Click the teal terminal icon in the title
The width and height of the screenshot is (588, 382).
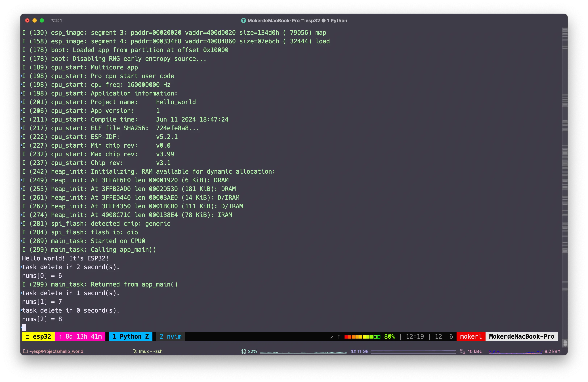[x=244, y=20]
